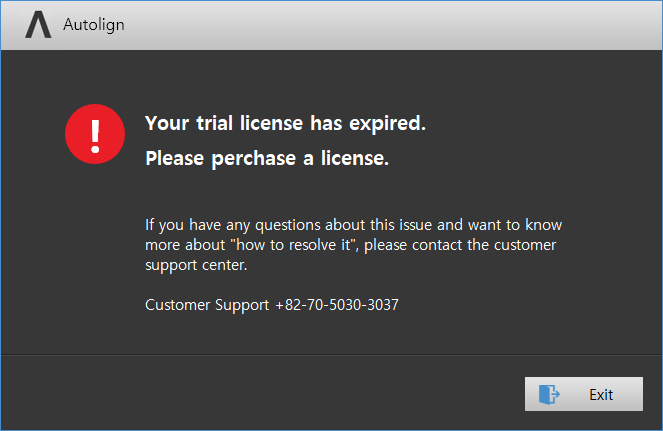Screen dimensions: 663x431
Task: Click the Autolign title text
Action: [94, 25]
